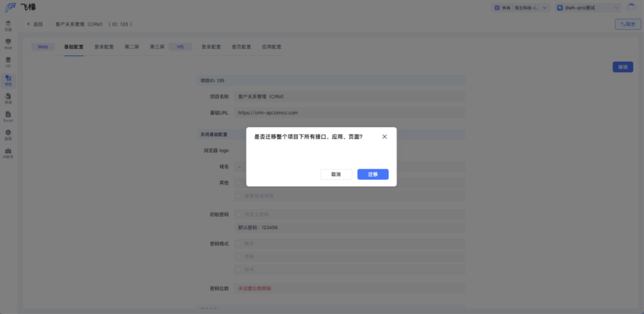
Task: Click the user avatar icon
Action: (630, 8)
